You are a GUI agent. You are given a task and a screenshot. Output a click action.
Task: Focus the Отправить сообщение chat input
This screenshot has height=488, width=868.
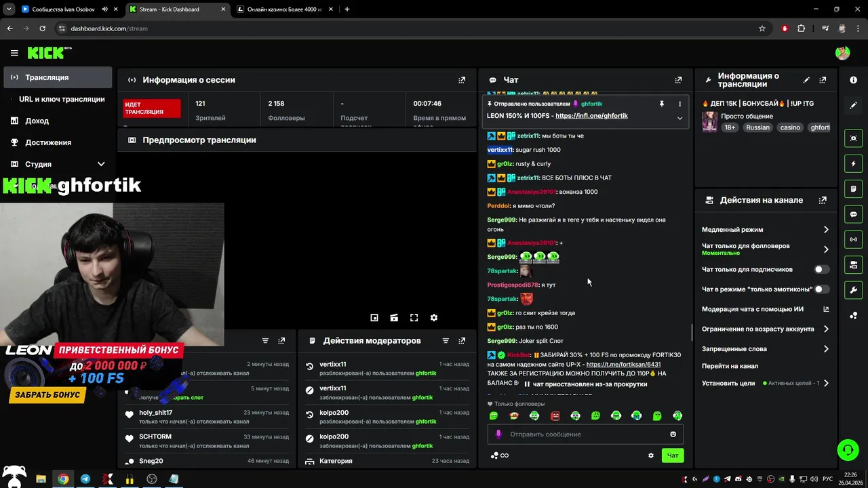[x=585, y=434]
